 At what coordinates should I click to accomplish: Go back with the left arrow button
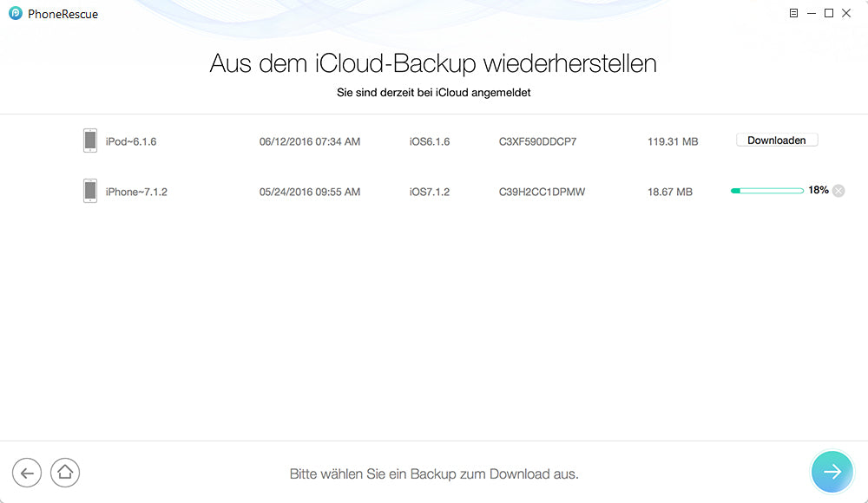pos(27,473)
